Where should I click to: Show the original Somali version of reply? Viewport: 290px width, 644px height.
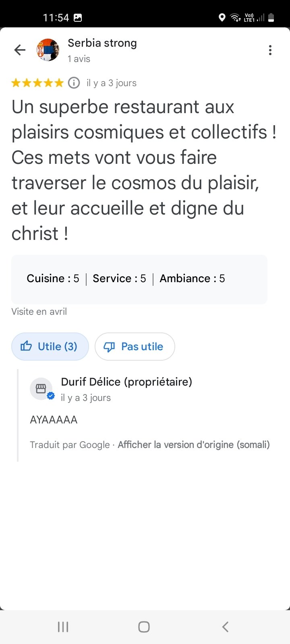(x=193, y=445)
